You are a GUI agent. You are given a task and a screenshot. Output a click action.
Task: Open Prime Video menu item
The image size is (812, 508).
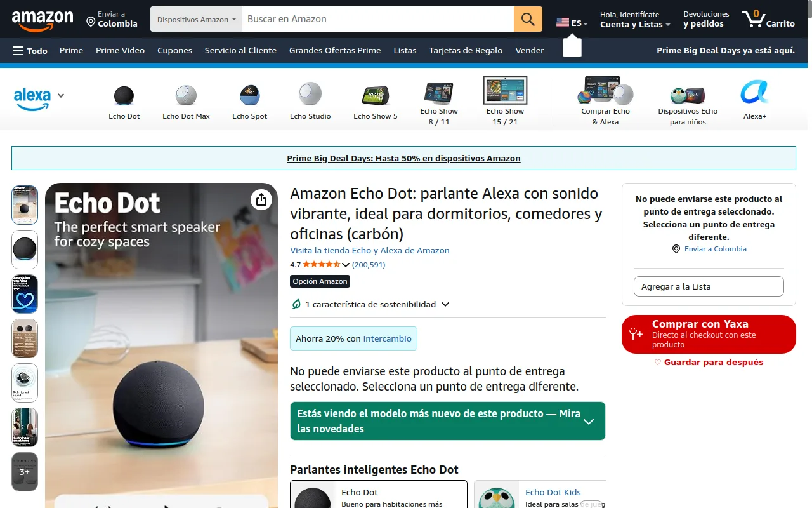click(x=120, y=51)
